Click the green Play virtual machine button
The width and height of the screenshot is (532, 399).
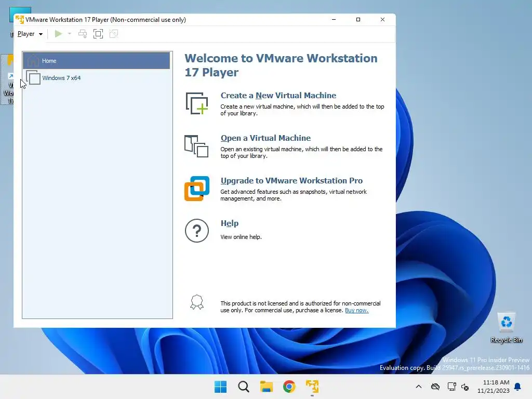58,34
